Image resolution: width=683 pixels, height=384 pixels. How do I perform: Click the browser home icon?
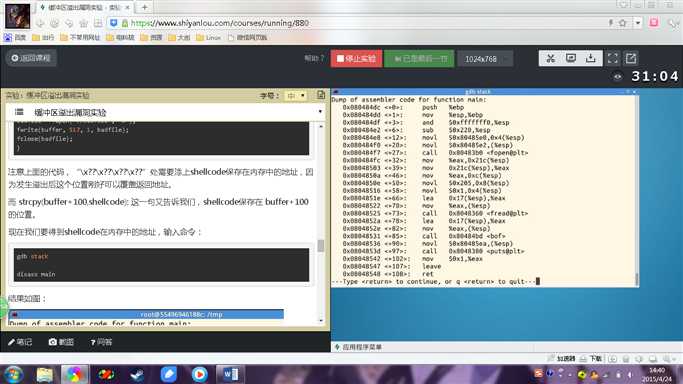84,23
